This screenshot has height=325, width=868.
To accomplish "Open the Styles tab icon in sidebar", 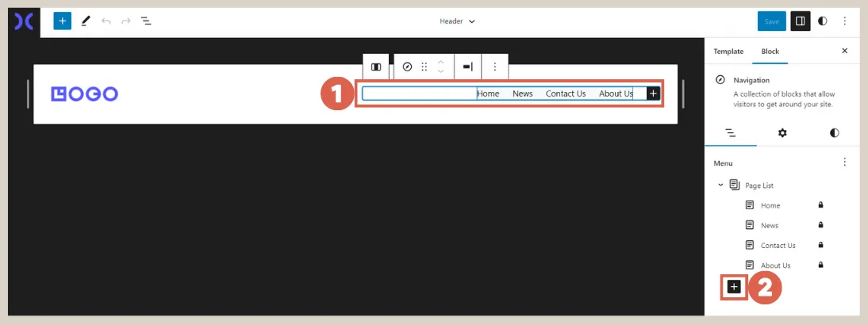I will (x=834, y=133).
